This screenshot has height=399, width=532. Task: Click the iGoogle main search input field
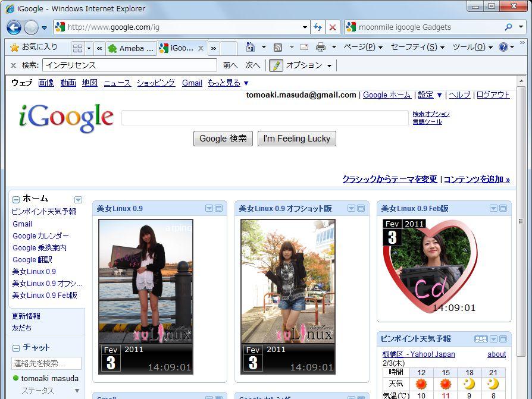[265, 118]
